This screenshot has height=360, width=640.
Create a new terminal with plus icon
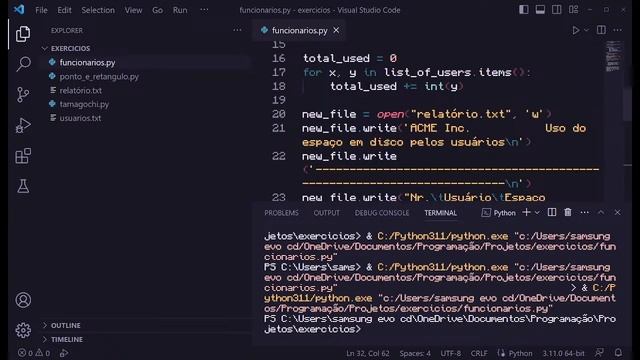pyautogui.click(x=527, y=212)
